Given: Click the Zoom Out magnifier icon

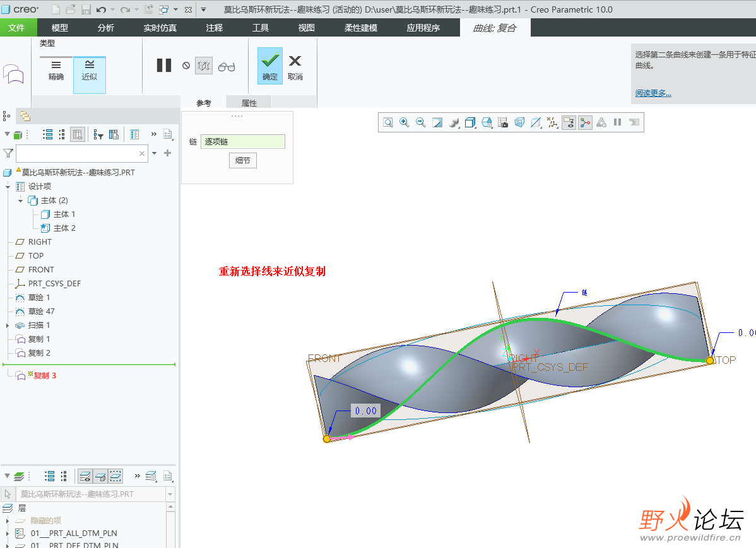Looking at the screenshot, I should [x=421, y=122].
